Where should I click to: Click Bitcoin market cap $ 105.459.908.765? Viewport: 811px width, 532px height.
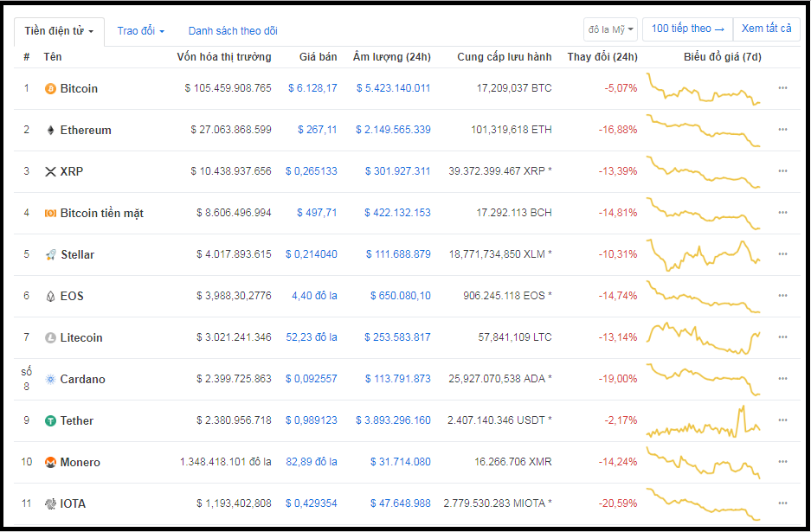coord(228,88)
